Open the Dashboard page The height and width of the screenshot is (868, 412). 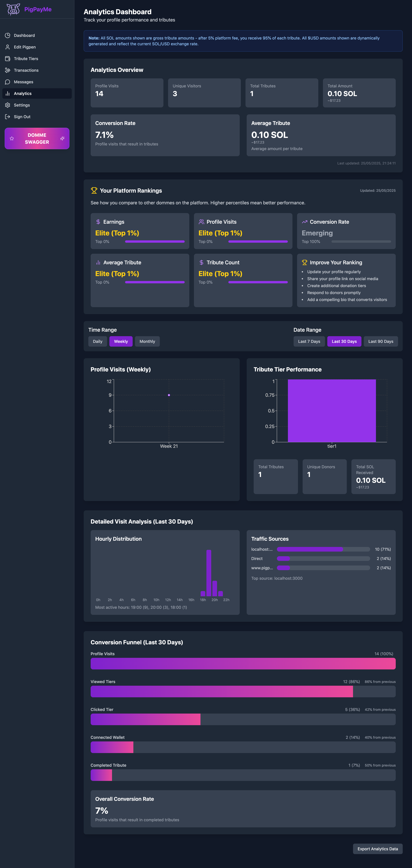click(x=37, y=35)
